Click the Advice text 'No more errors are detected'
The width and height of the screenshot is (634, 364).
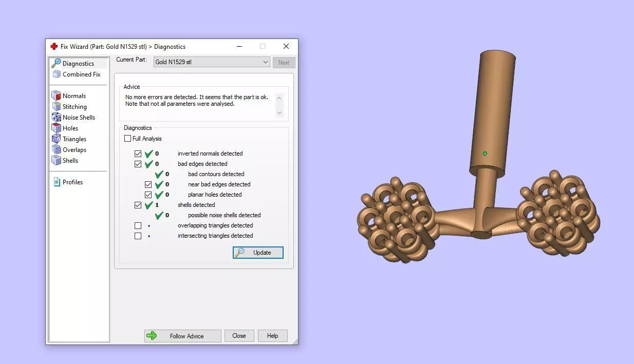pyautogui.click(x=161, y=97)
